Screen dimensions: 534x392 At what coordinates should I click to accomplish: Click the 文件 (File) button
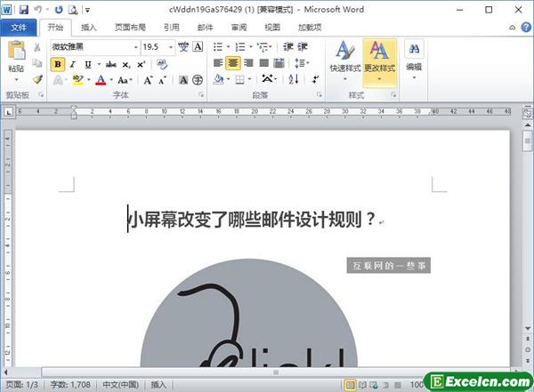18,28
